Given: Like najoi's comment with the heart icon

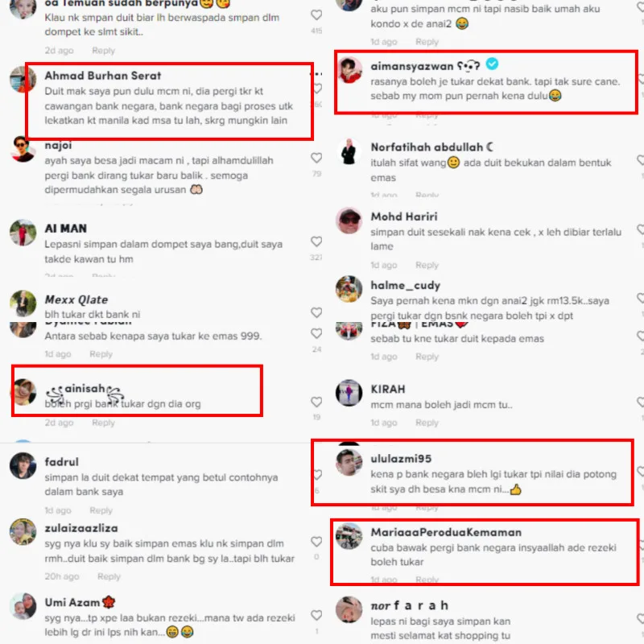Looking at the screenshot, I should click(316, 158).
